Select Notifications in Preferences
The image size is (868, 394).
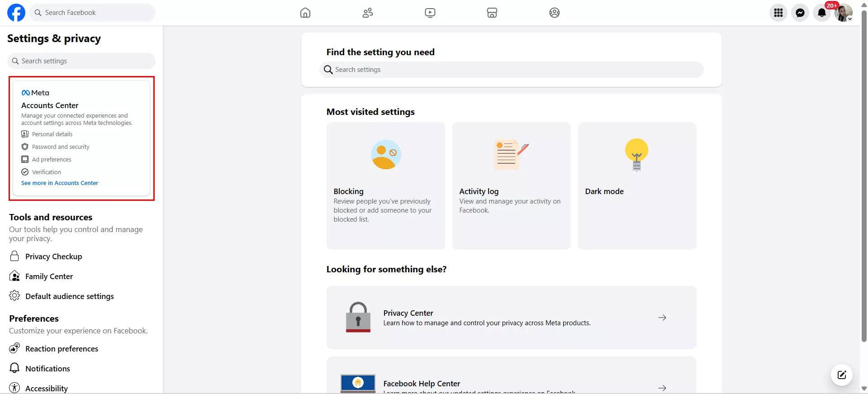coord(47,369)
